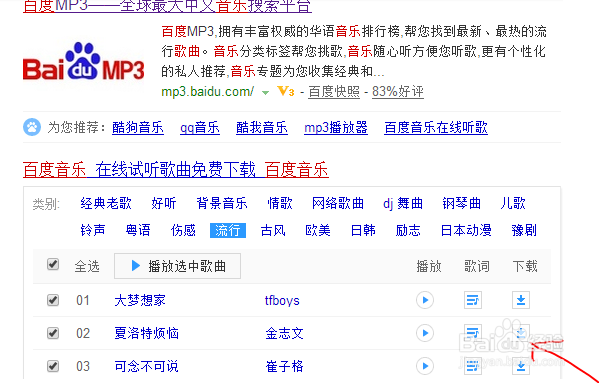Open the 百度音乐在线听歌 link
The image size is (599, 383).
(436, 128)
